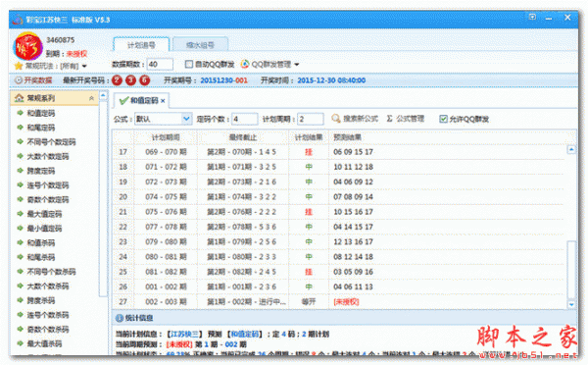Viewport: 588px width, 365px height.
Task: Select 不同号个数杀码 in the sidebar
Action: coord(51,272)
